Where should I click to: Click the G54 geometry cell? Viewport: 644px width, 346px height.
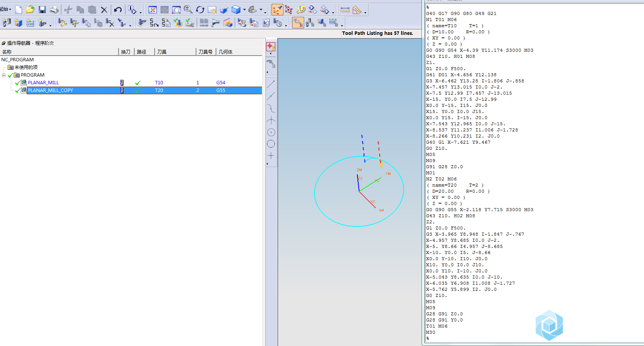[221, 83]
